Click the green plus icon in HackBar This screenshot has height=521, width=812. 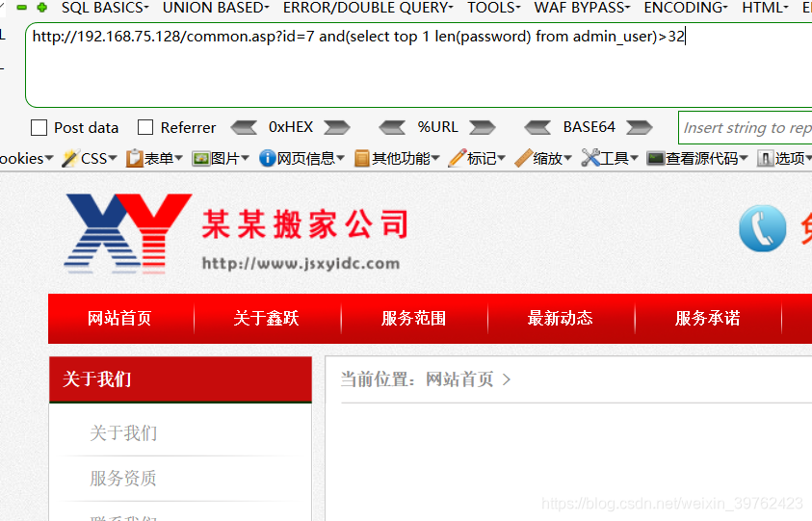point(42,8)
